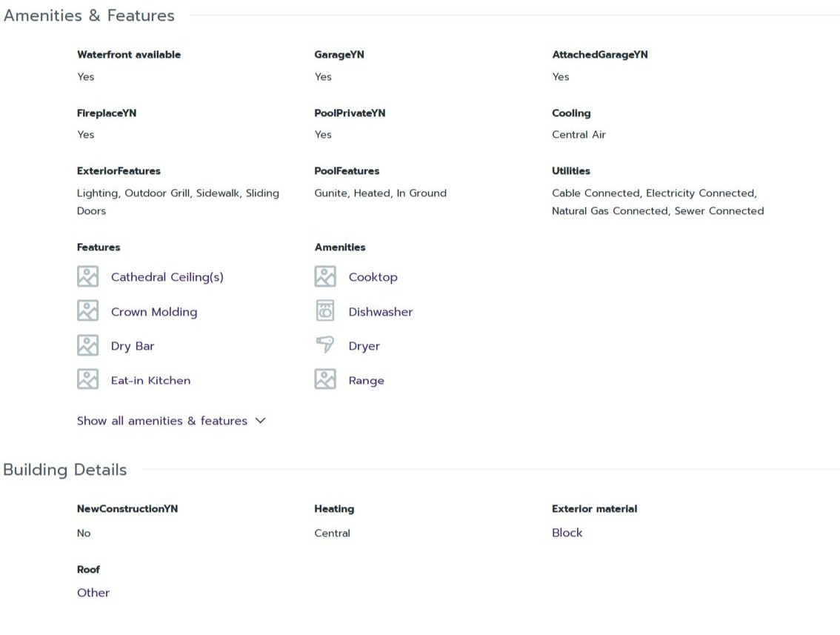
Task: Select Gunite, Heated, In Ground text
Action: point(380,193)
